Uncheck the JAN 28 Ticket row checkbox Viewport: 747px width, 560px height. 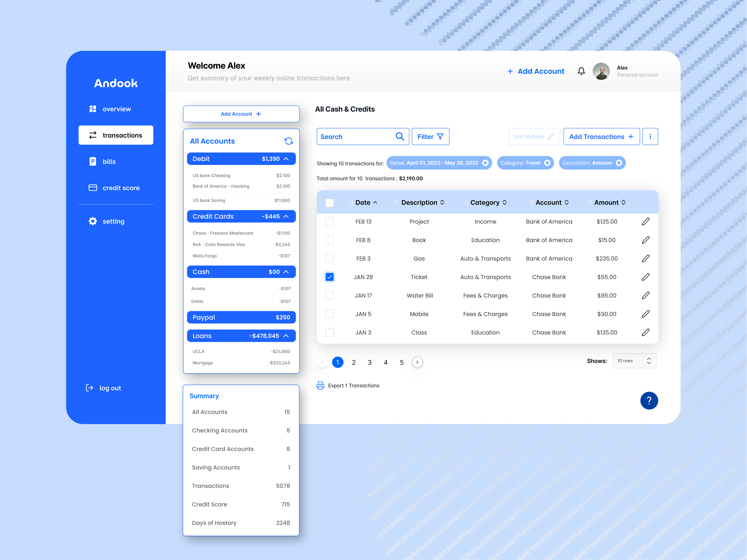(x=330, y=277)
